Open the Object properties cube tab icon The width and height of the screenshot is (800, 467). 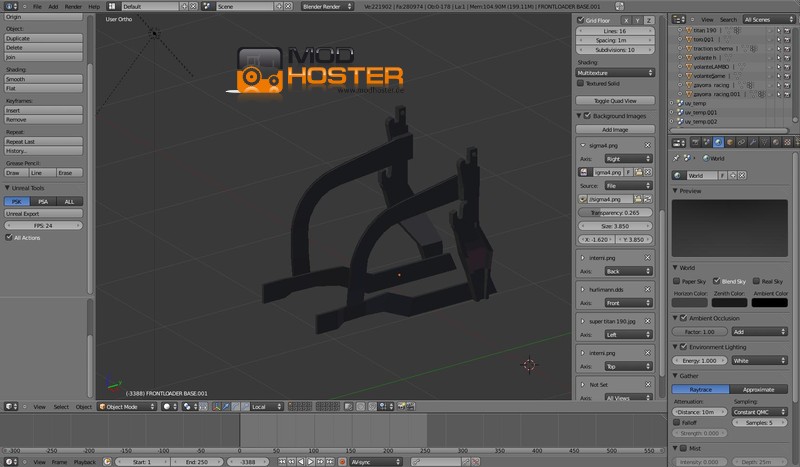click(730, 142)
